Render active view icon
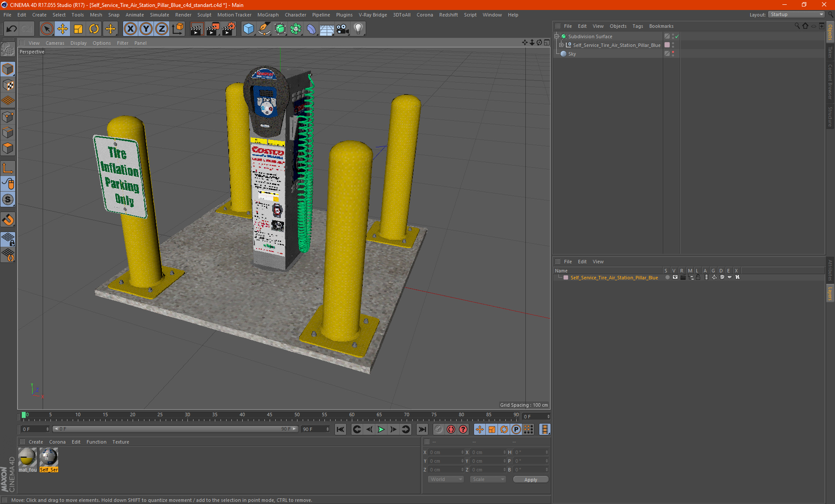Image resolution: width=835 pixels, height=504 pixels. (197, 29)
